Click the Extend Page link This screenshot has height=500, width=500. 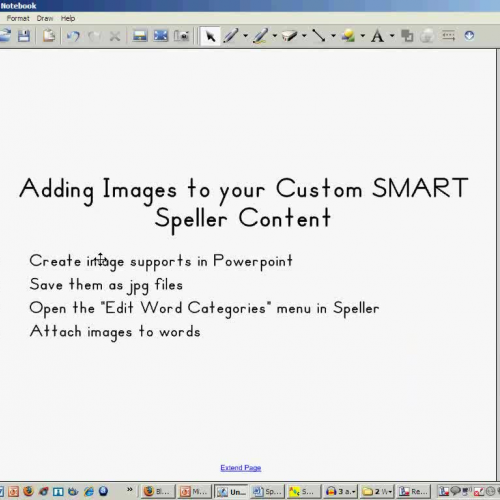pyautogui.click(x=241, y=468)
